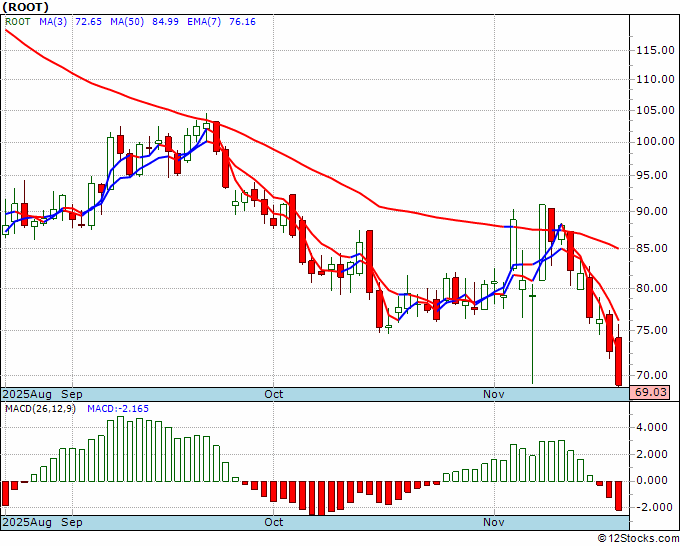Click the 2025Aug label on price chart axis

27,394
